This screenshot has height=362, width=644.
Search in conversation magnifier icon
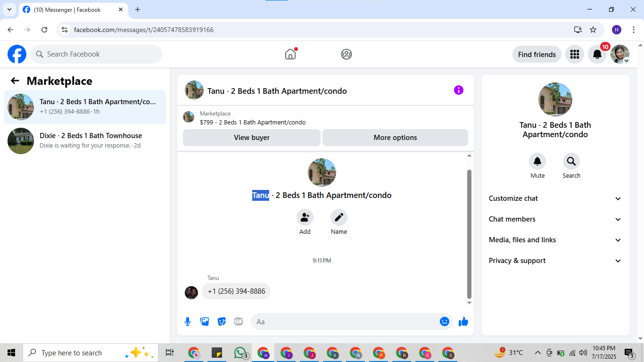[x=571, y=162]
